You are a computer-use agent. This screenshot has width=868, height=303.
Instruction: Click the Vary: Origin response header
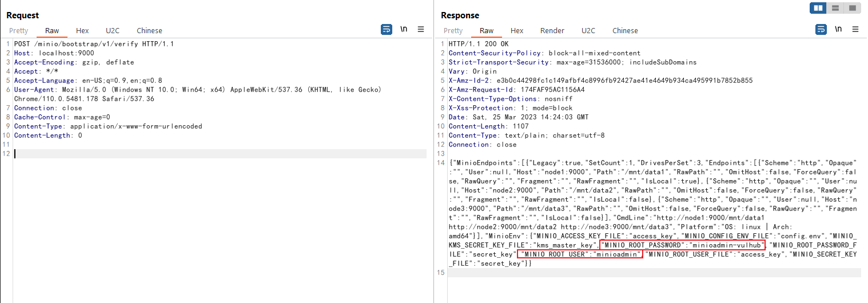coord(472,71)
